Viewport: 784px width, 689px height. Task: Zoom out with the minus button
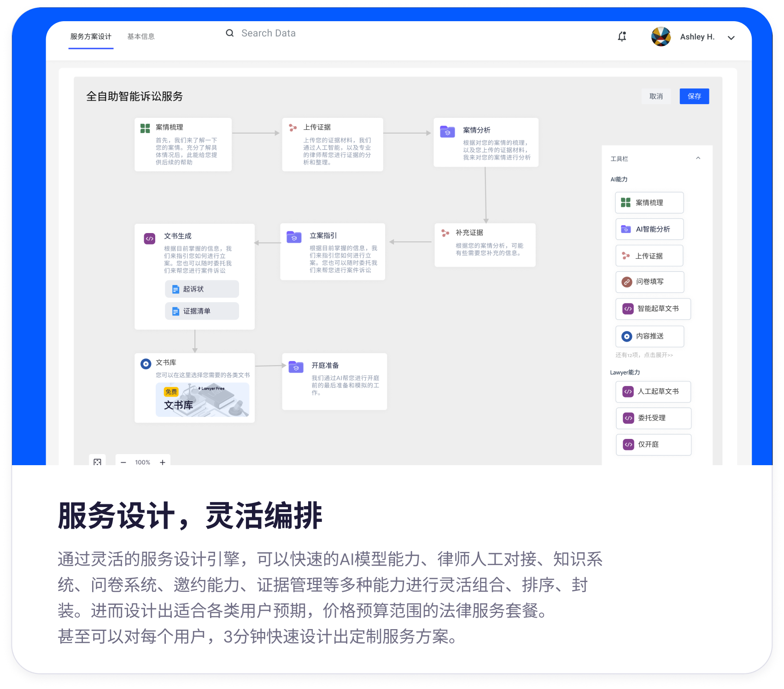tap(123, 462)
